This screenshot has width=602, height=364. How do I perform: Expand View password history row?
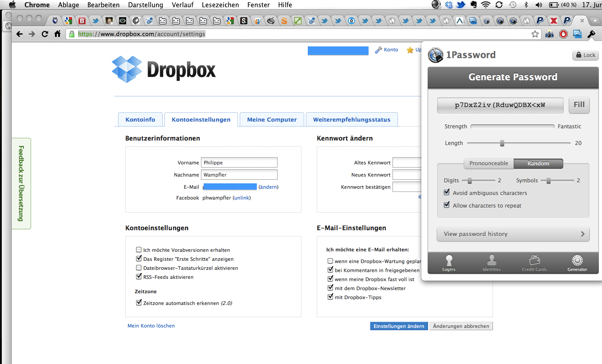pyautogui.click(x=513, y=234)
